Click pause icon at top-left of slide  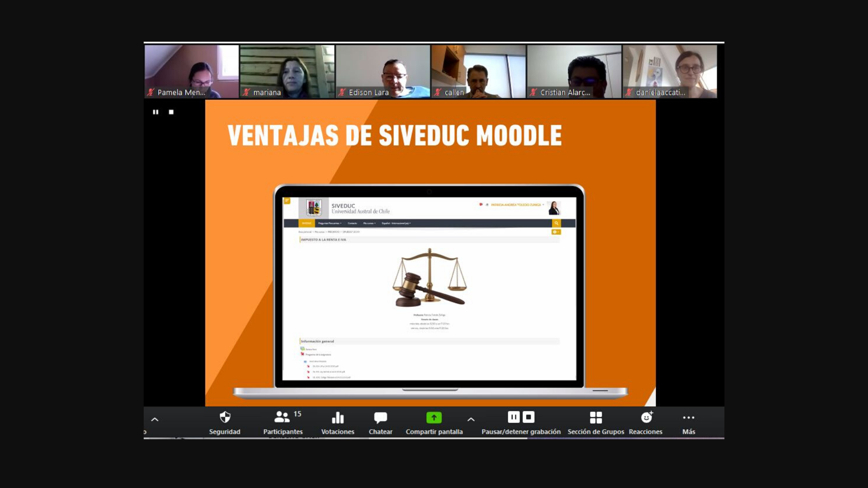tap(156, 112)
